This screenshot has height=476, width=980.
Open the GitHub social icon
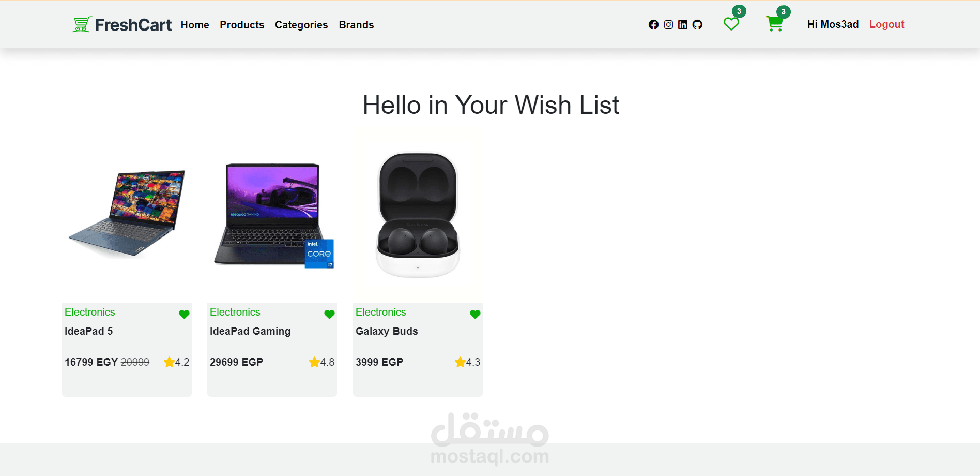pos(697,25)
